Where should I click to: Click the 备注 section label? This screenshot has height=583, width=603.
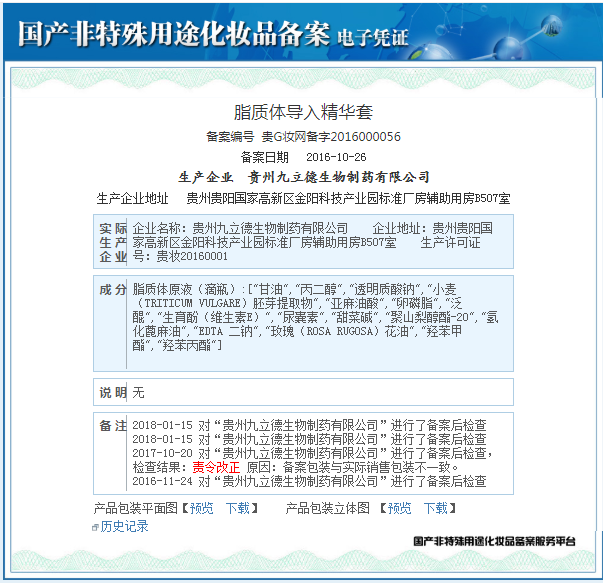[113, 425]
